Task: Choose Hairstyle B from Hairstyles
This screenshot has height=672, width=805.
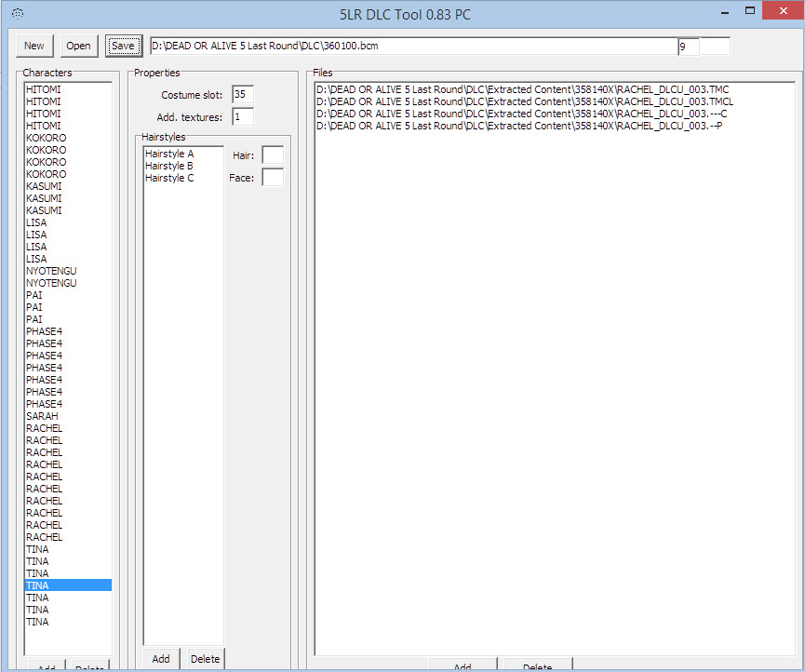Action: click(x=169, y=166)
